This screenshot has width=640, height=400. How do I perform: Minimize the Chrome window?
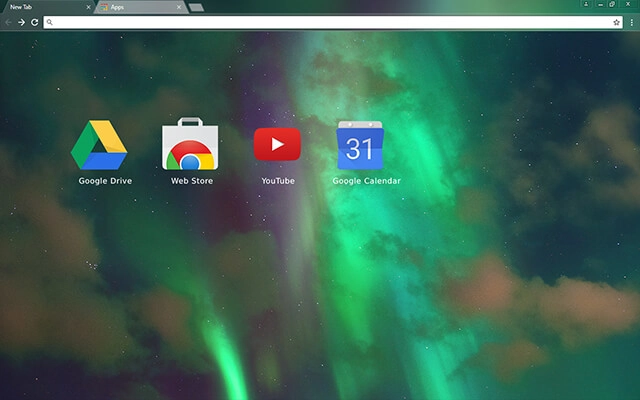[600, 4]
